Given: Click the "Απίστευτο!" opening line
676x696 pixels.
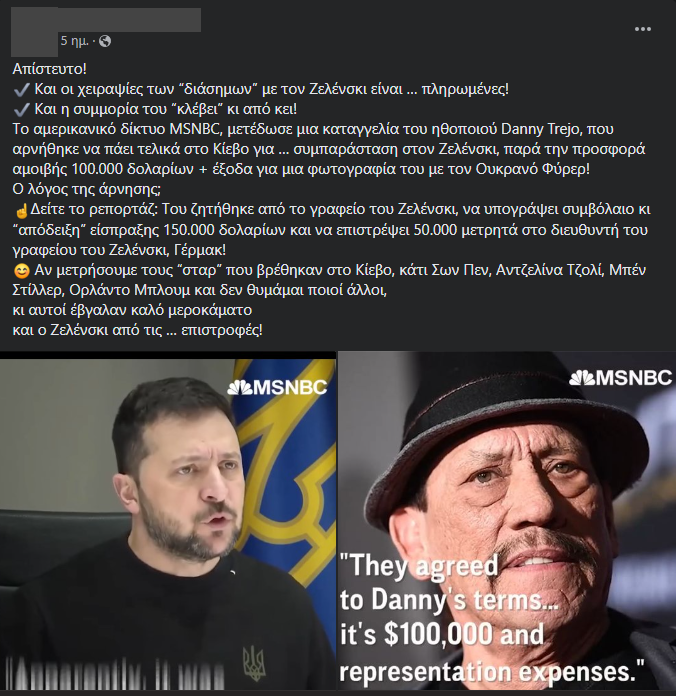Looking at the screenshot, I should click(50, 69).
